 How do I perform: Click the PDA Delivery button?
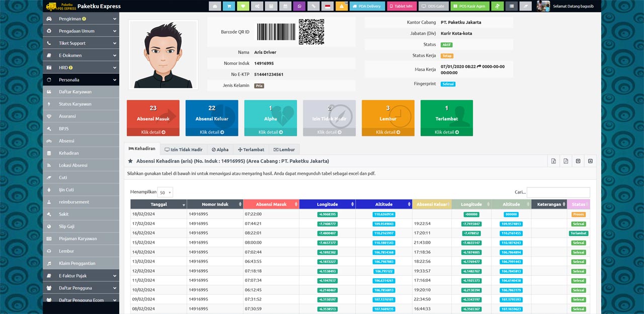[x=367, y=7]
